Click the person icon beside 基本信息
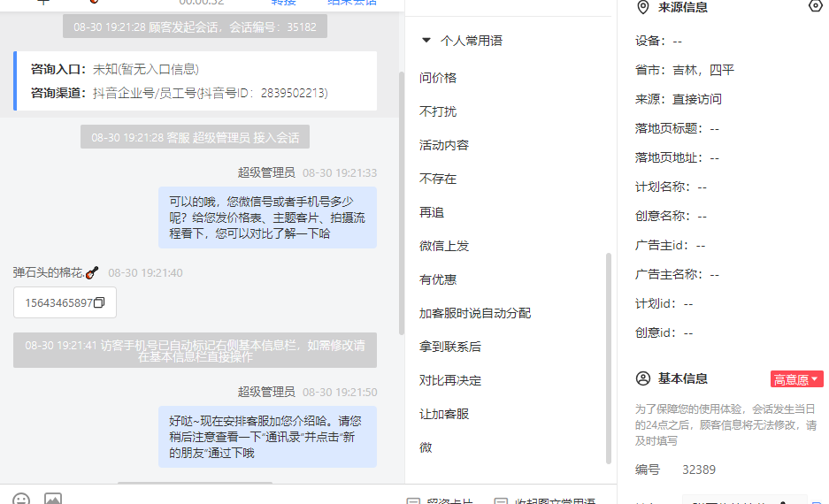Image resolution: width=829 pixels, height=504 pixels. point(643,378)
